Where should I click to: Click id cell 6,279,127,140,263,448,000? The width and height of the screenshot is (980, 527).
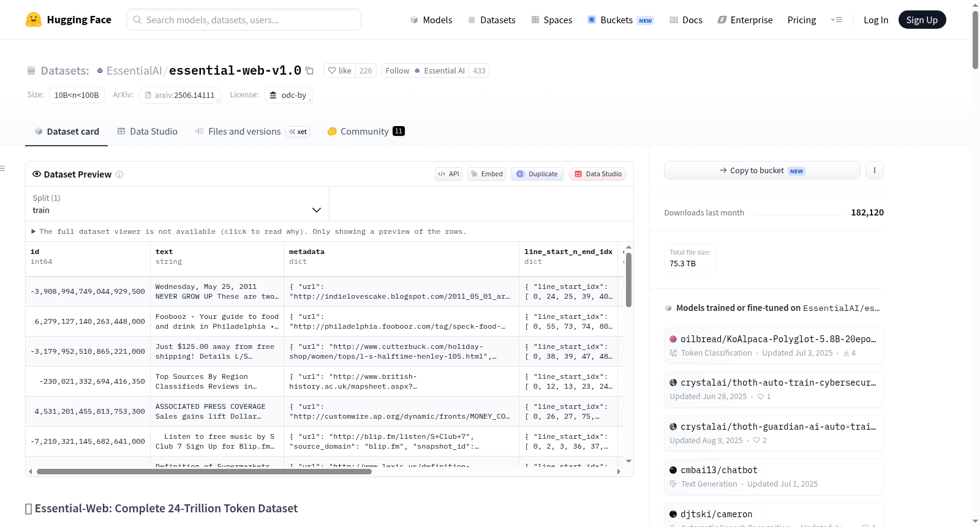click(88, 321)
